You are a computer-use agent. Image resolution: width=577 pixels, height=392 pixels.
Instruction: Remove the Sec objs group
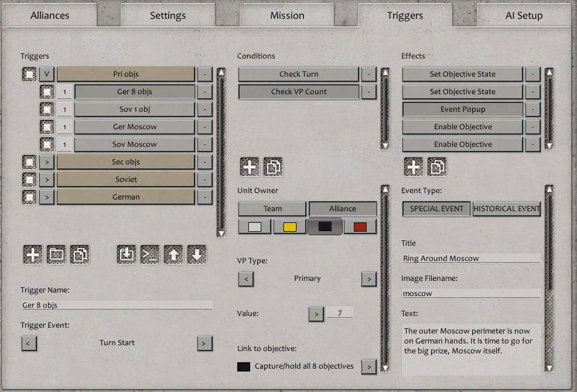click(204, 162)
